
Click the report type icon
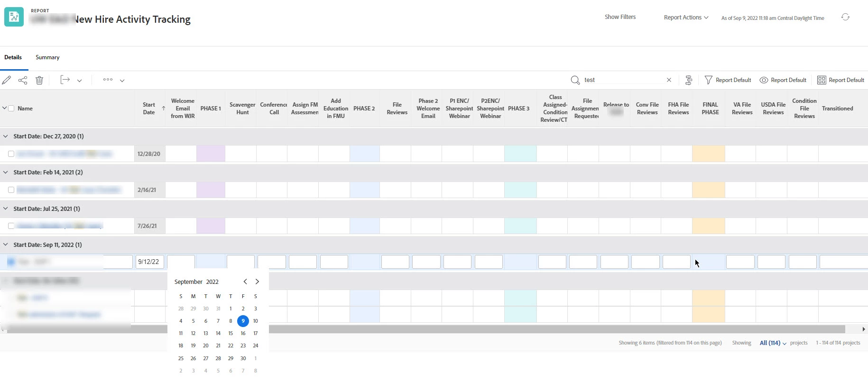[x=14, y=17]
